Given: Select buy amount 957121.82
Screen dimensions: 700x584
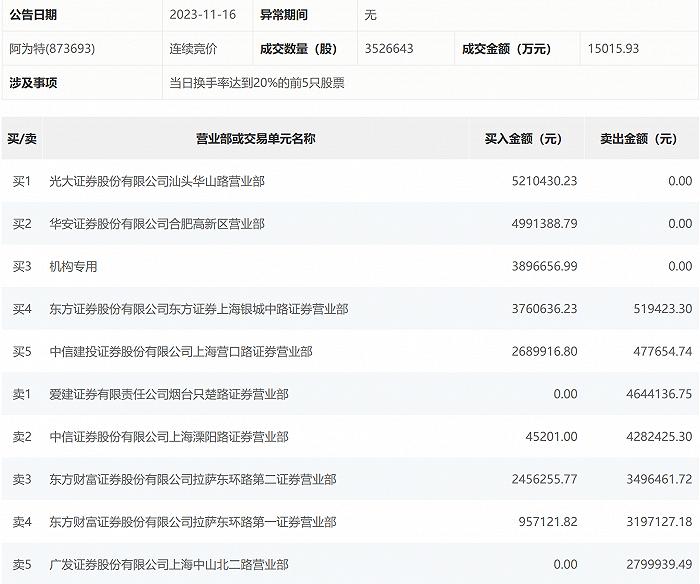Looking at the screenshot, I should (x=548, y=521).
